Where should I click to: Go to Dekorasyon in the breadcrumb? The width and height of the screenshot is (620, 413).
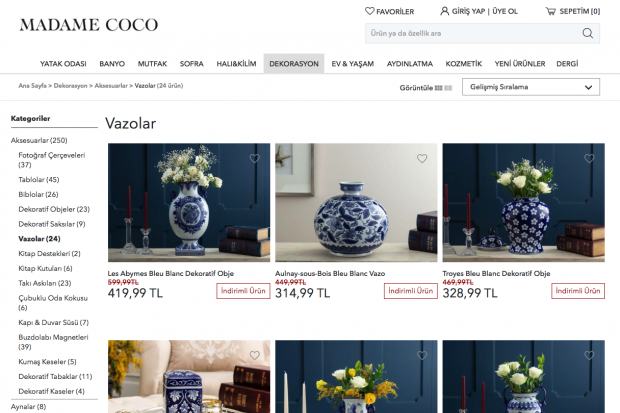70,86
